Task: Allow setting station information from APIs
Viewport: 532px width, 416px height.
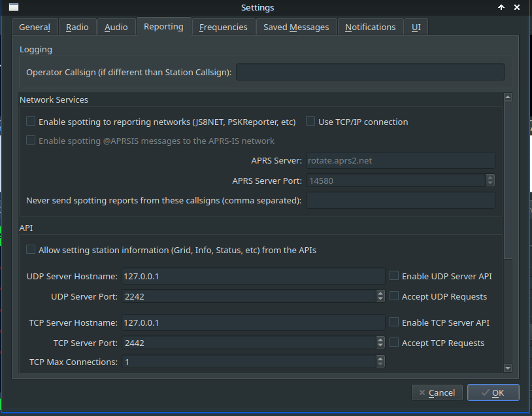Action: pyautogui.click(x=31, y=250)
